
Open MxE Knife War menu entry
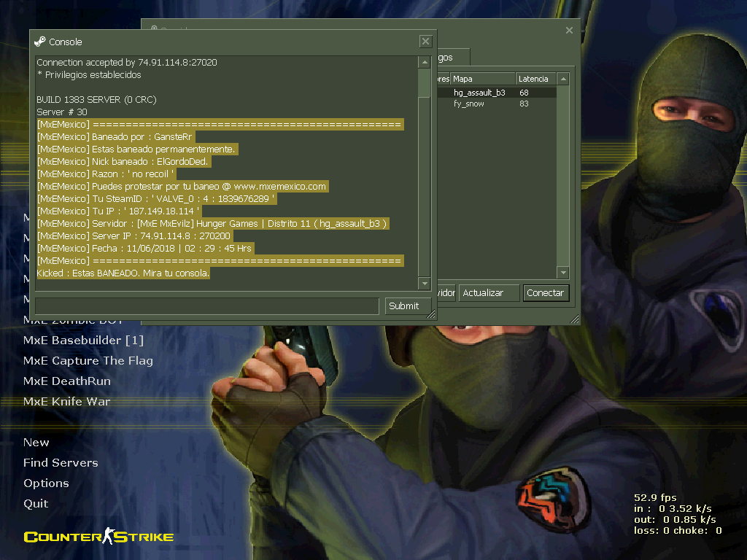coord(66,402)
